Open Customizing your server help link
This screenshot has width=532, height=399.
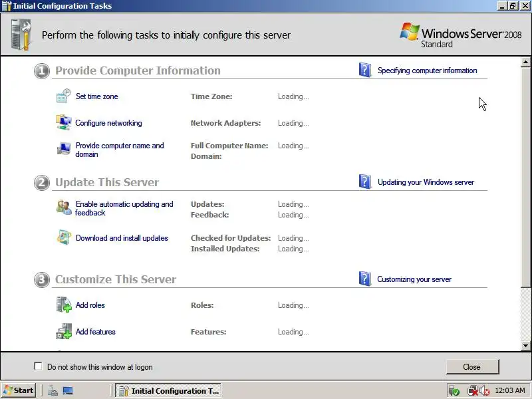coord(414,279)
